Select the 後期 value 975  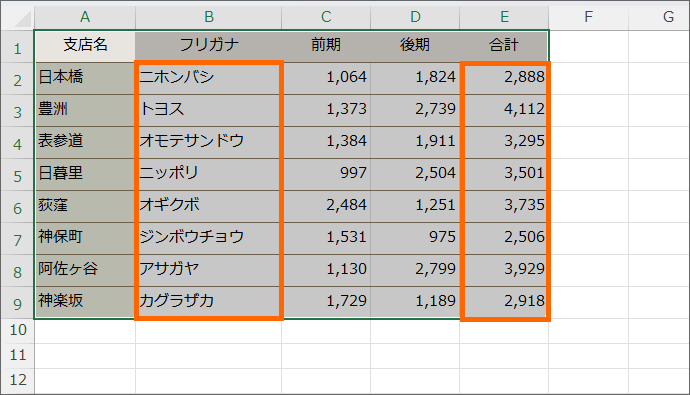click(415, 239)
